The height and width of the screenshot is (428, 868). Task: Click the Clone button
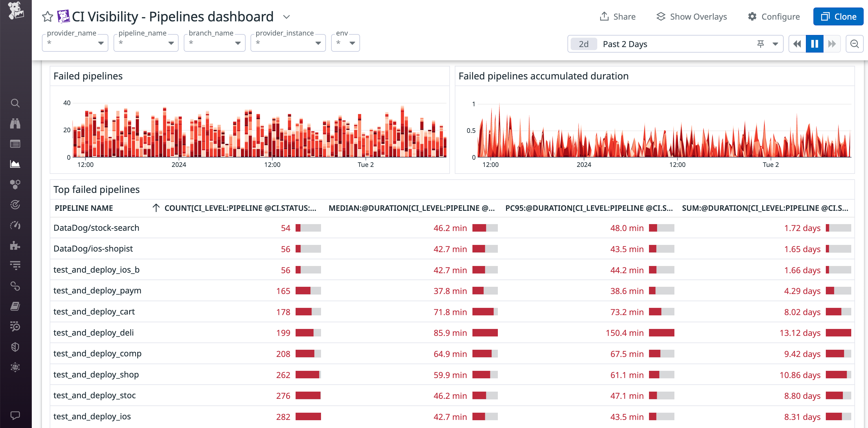coord(838,16)
